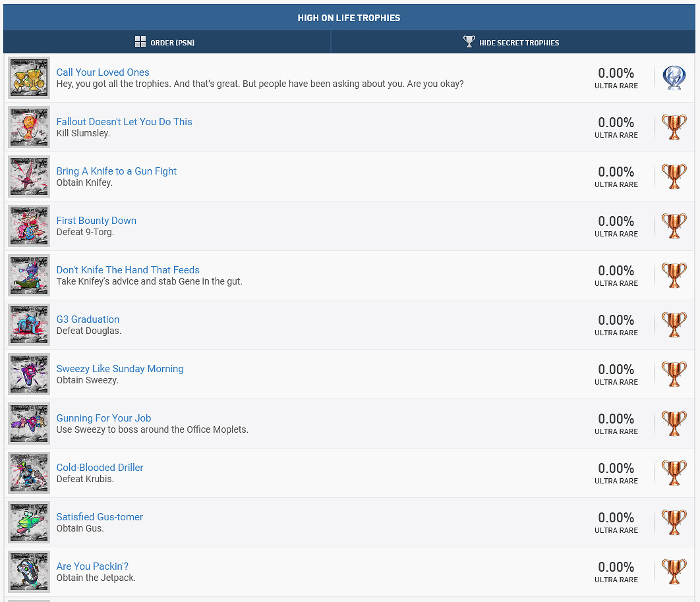
Task: Click the Call Your Loved Ones thumbnail
Action: (29, 78)
